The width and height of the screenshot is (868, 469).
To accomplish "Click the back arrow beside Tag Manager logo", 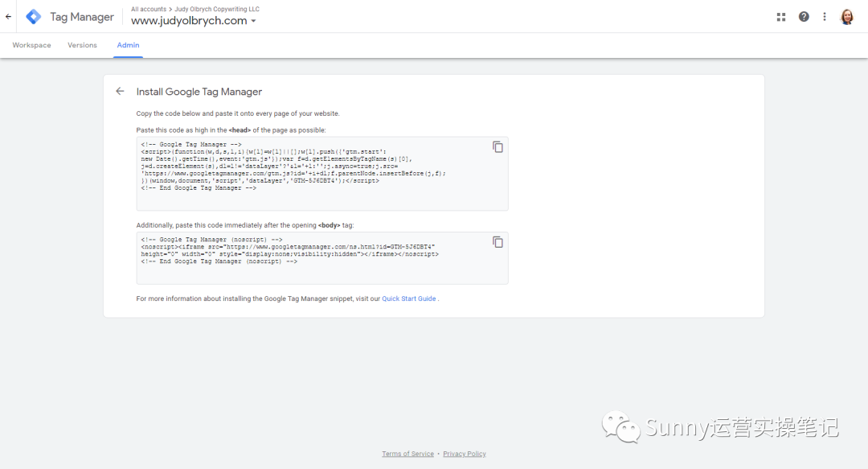I will pos(9,16).
